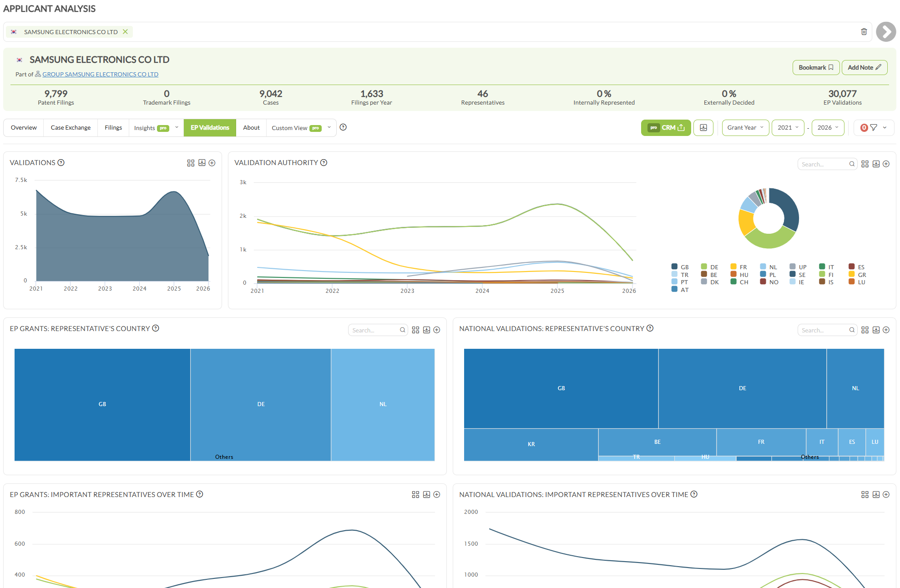This screenshot has height=588, width=900.
Task: Download the Validations chart
Action: [x=202, y=163]
